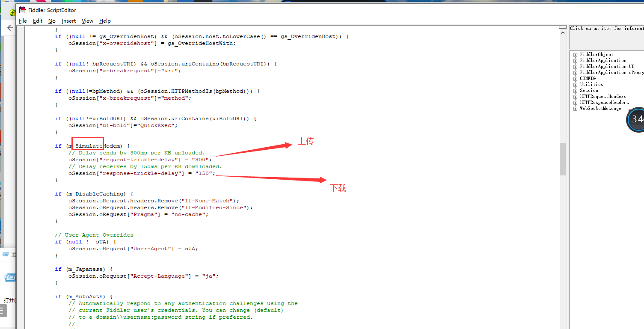Expand the CONFIG node

576,79
